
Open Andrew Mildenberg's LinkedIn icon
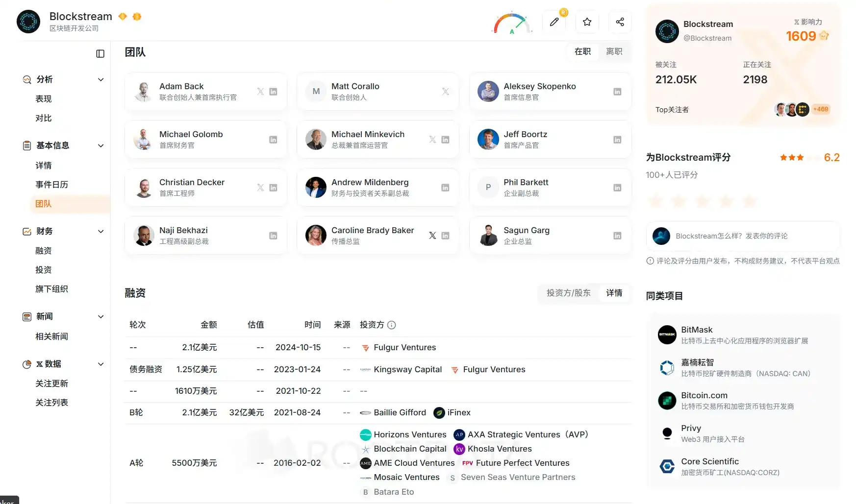click(446, 188)
